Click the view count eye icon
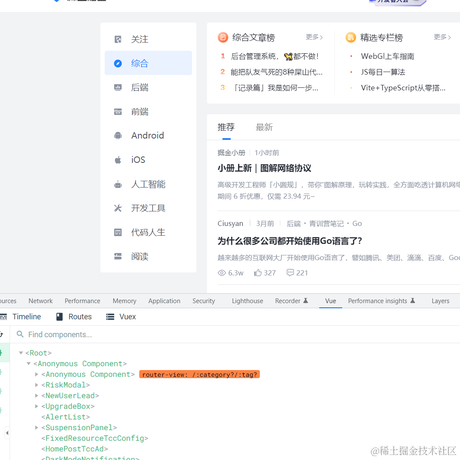Viewport: 460px width, 460px height. coord(222,273)
